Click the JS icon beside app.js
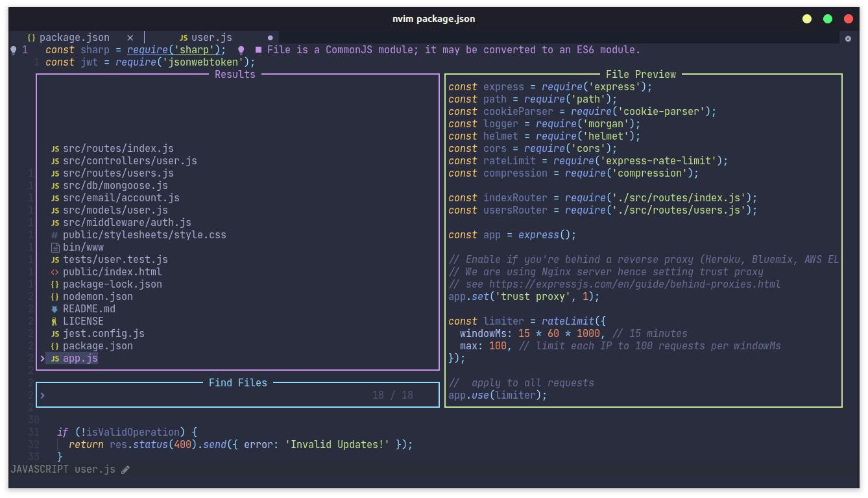Screen dimensions: 868x498 55,358
